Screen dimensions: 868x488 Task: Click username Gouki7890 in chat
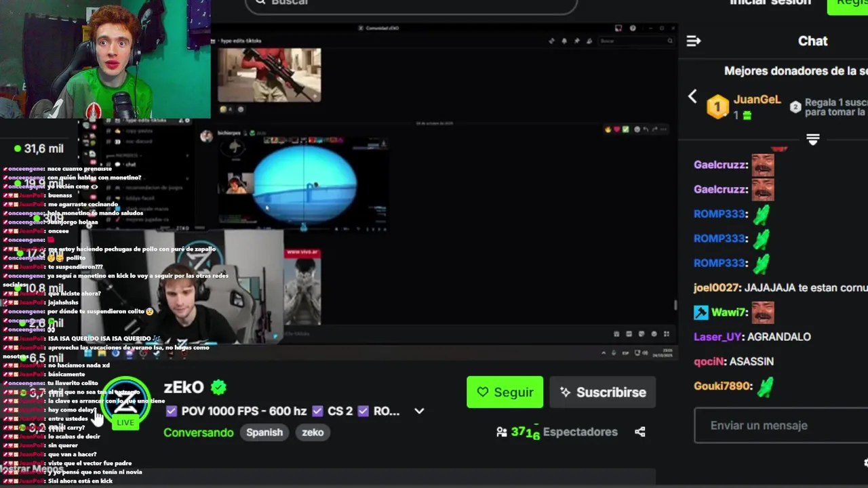pos(722,386)
